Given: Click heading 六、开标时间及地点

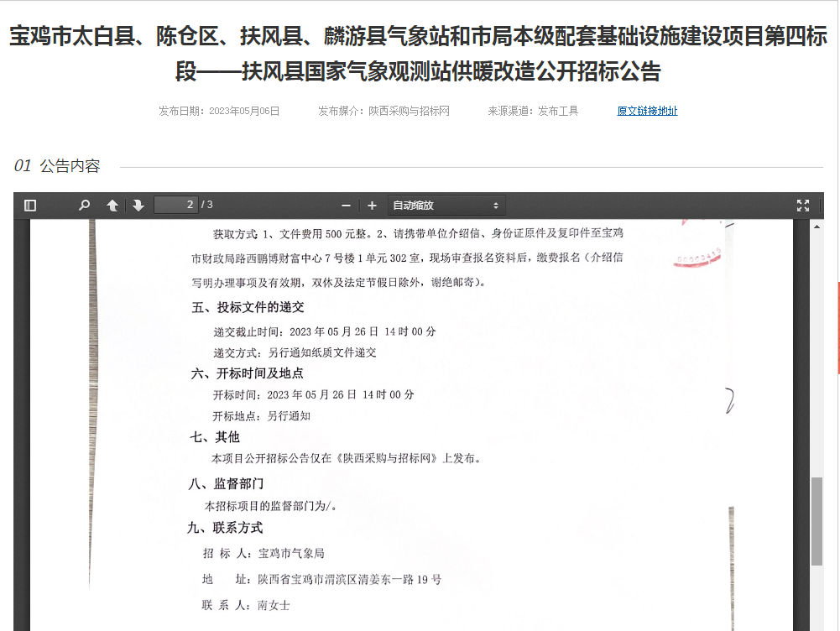Looking at the screenshot, I should click(x=247, y=373).
